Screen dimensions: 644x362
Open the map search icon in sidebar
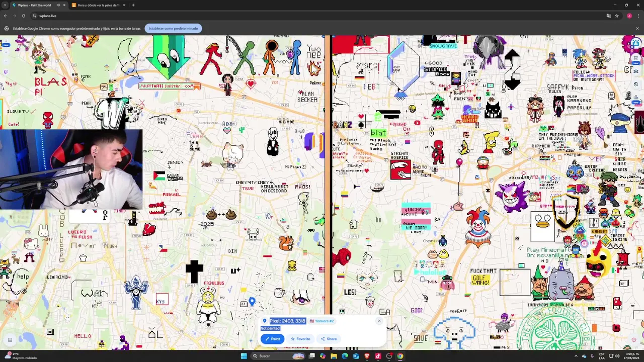pos(637,84)
